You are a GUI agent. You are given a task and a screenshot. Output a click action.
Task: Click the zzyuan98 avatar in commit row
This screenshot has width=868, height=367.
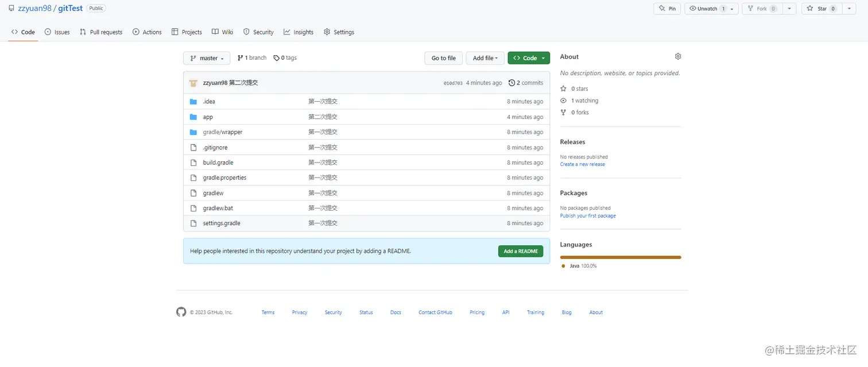[193, 83]
